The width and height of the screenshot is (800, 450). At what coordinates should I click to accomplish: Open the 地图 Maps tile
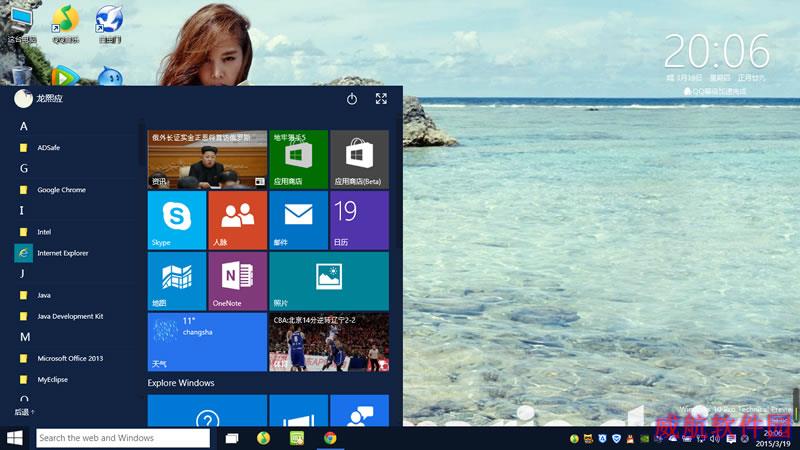pos(177,281)
